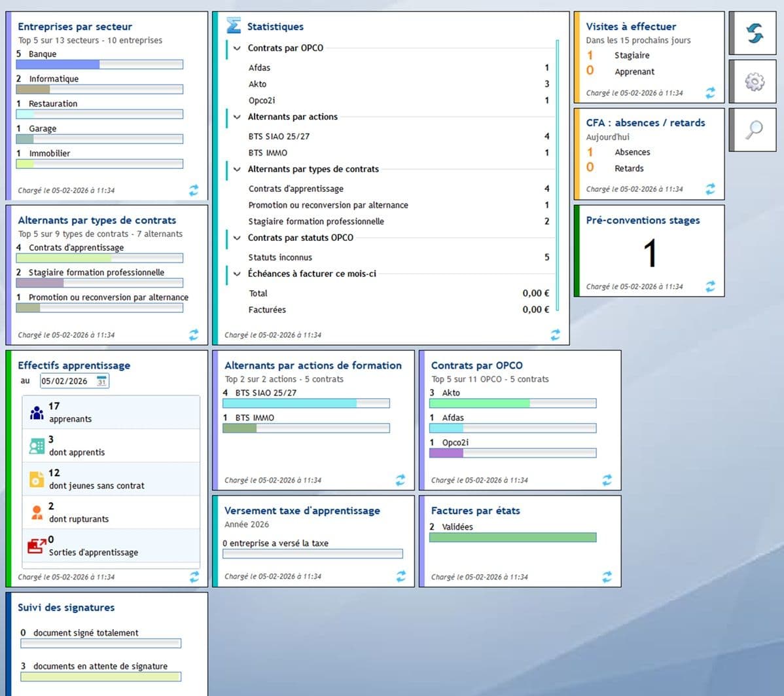This screenshot has height=696, width=784.
Task: Refresh the Visites à effectuer widget
Action: click(x=710, y=93)
